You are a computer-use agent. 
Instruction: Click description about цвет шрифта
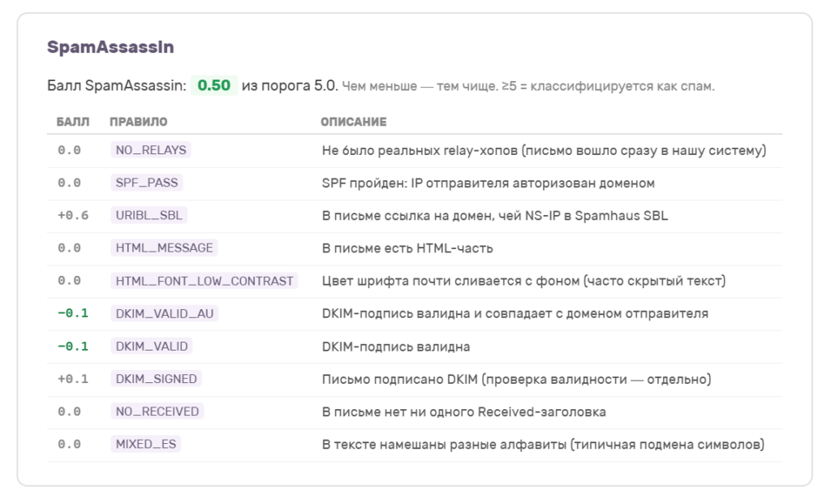pyautogui.click(x=523, y=281)
